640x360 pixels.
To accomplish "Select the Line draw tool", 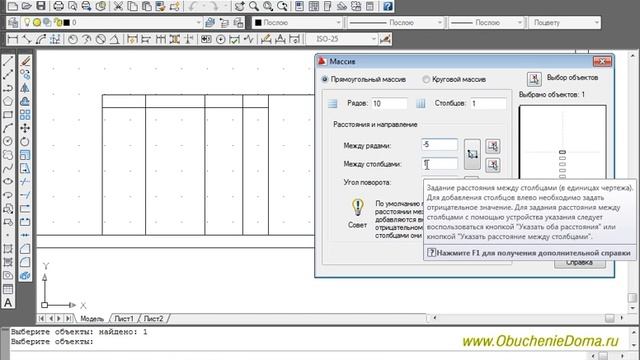I will 8,61.
